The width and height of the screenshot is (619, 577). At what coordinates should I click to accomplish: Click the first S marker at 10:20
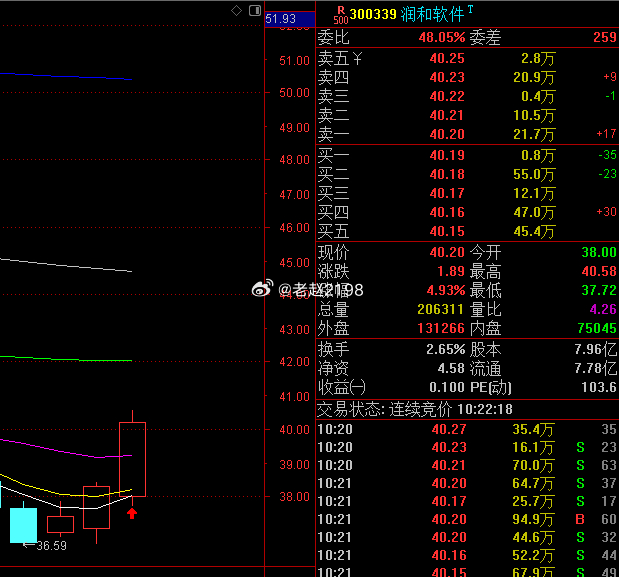pos(580,447)
